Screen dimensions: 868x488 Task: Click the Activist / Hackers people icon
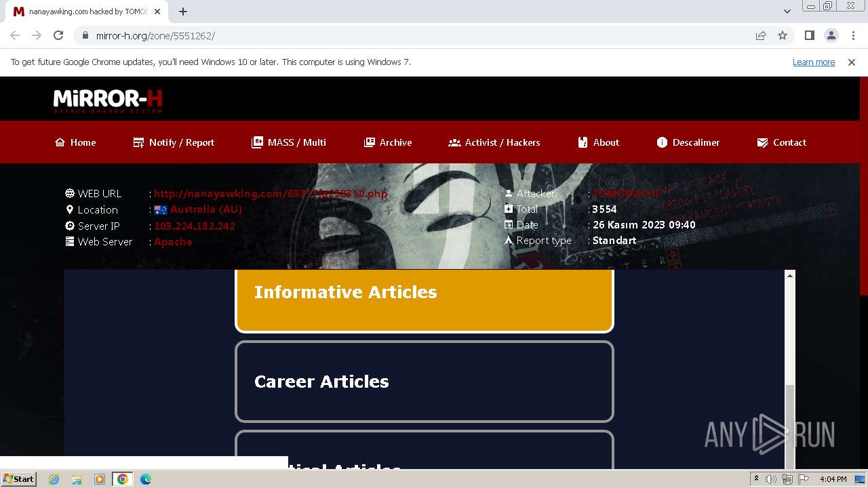454,142
